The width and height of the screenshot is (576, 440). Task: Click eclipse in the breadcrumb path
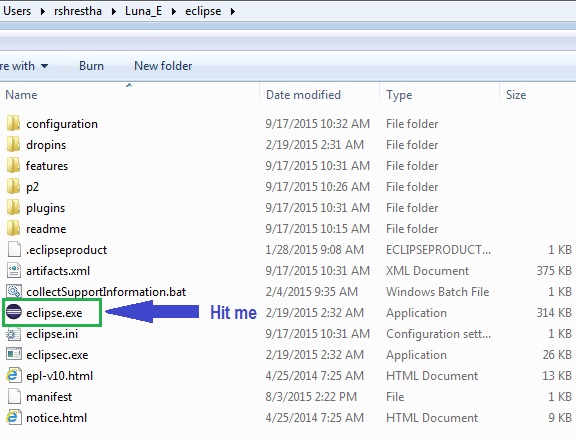coord(203,11)
